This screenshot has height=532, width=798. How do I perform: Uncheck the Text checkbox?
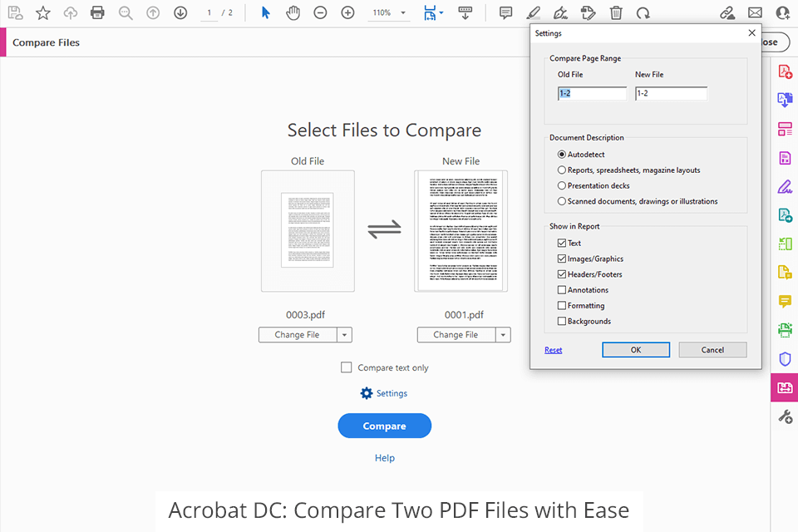click(562, 243)
